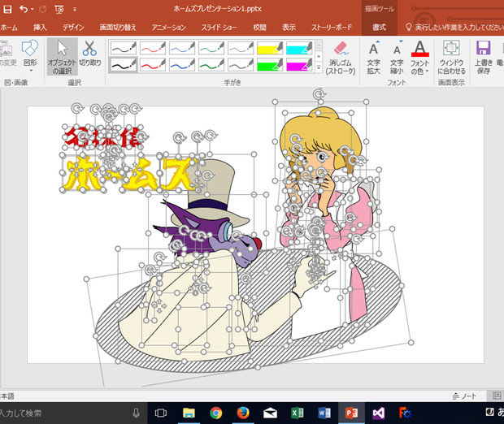The image size is (504, 424).
Task: Click the Notes button in status bar
Action: click(465, 396)
